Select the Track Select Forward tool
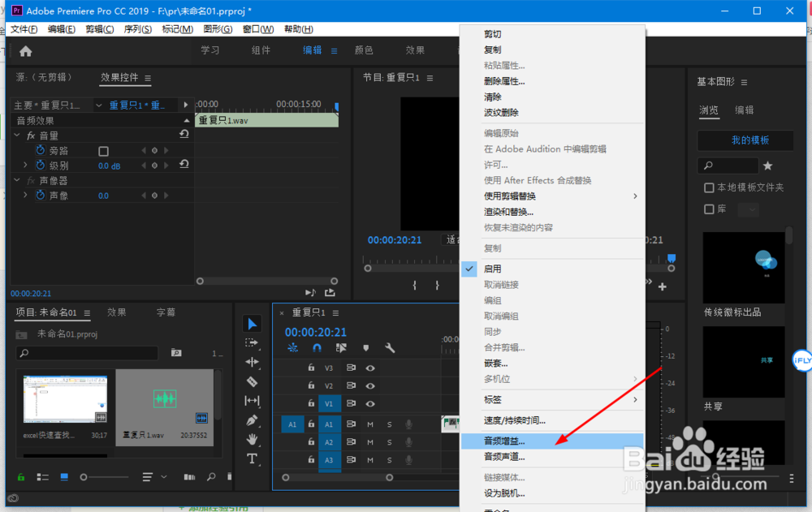Screen dimensions: 812x512 252,342
